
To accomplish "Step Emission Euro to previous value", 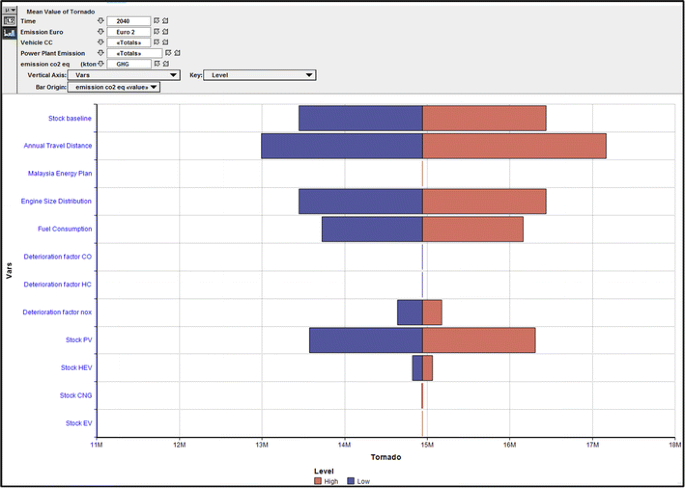I will 156,31.
